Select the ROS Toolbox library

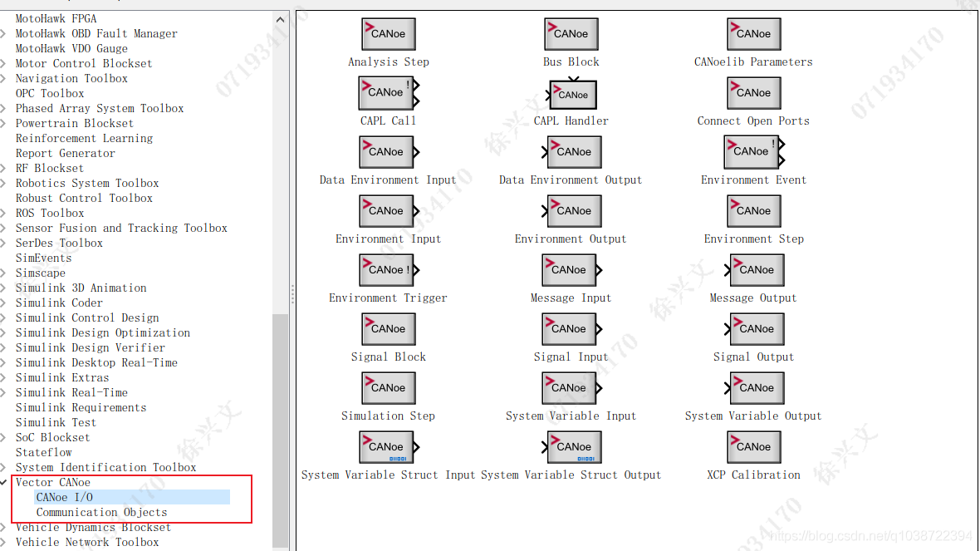click(x=49, y=214)
